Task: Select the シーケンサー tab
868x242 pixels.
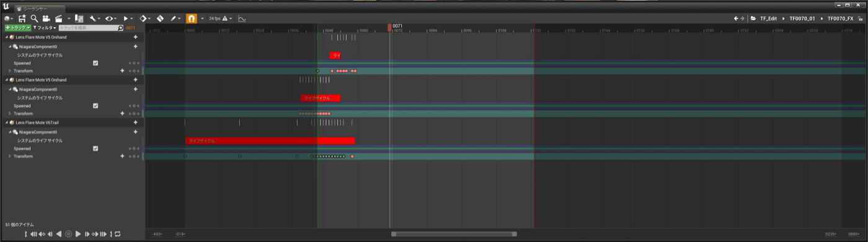Action: (x=34, y=9)
